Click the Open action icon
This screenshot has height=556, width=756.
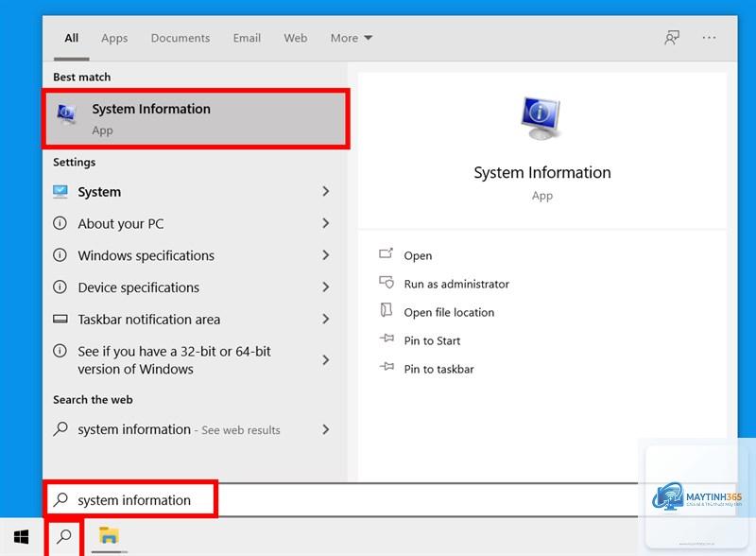coord(387,253)
